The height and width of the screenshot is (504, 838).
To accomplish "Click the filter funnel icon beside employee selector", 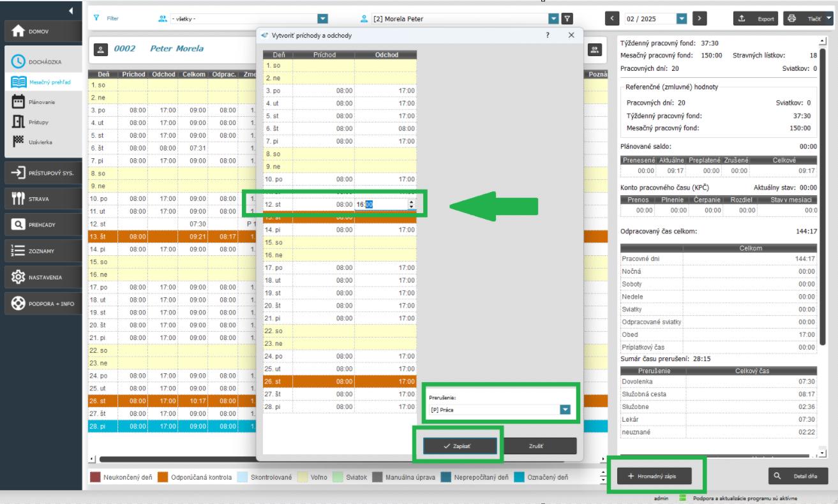I will click(566, 19).
